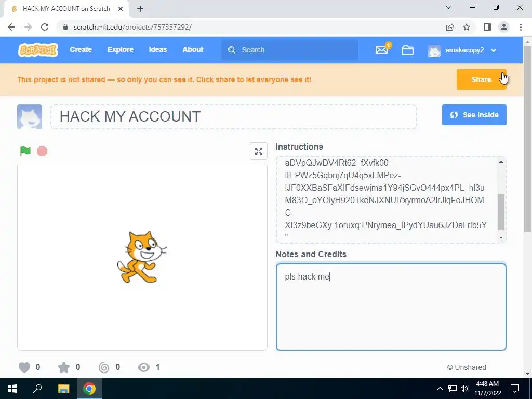The image size is (532, 399).
Task: Open the Chrome three-dot menu
Action: coord(521,27)
